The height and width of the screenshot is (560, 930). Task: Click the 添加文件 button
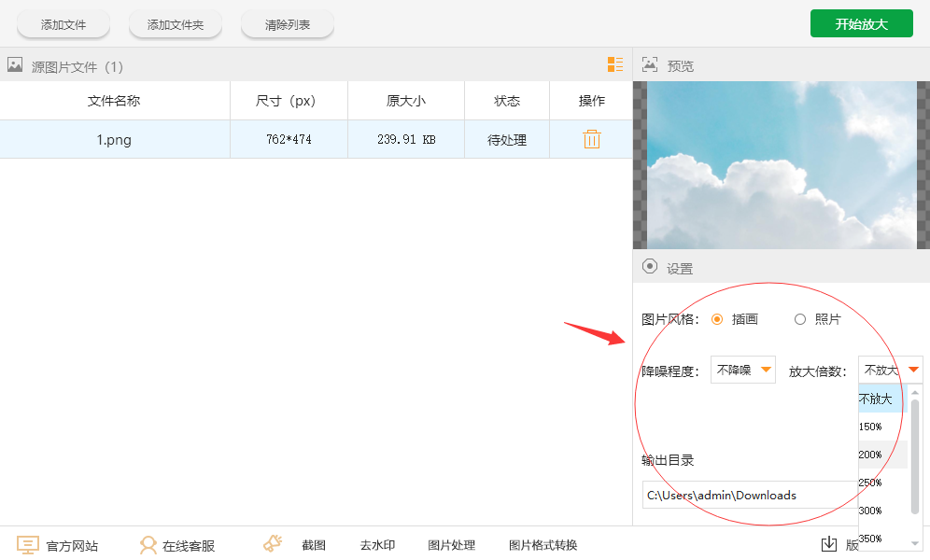click(63, 25)
